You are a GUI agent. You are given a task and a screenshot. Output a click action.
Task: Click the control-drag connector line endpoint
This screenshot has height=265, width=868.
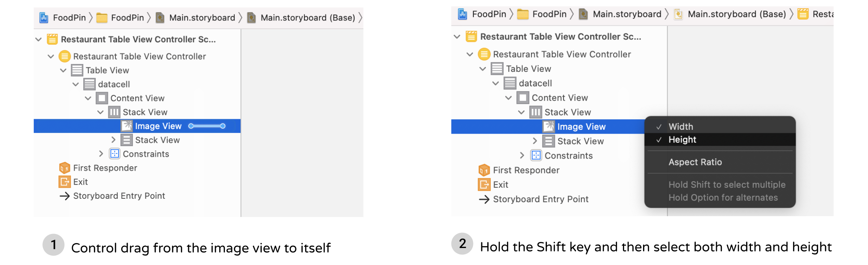pos(223,126)
